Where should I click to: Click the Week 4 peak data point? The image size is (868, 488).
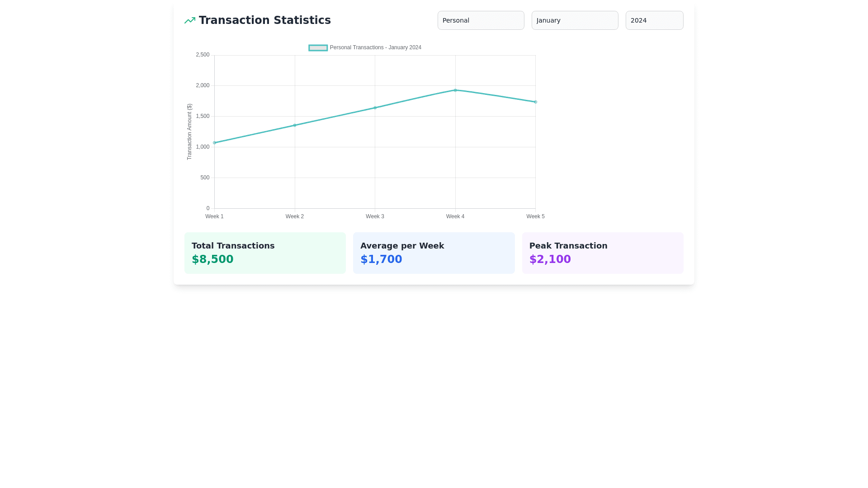pos(455,90)
